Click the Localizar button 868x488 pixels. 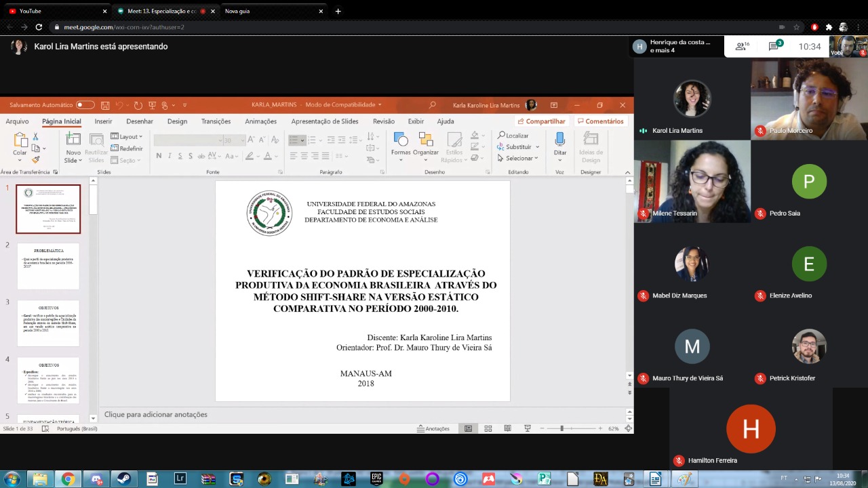click(513, 136)
